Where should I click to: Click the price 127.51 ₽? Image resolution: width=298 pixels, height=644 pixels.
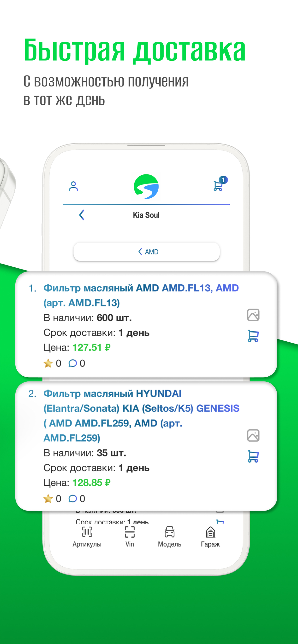91,347
